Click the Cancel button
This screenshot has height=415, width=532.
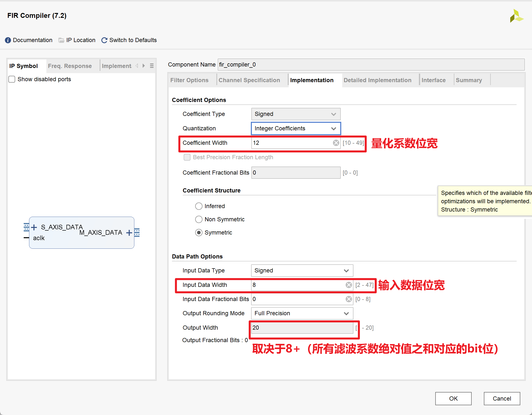pos(502,399)
